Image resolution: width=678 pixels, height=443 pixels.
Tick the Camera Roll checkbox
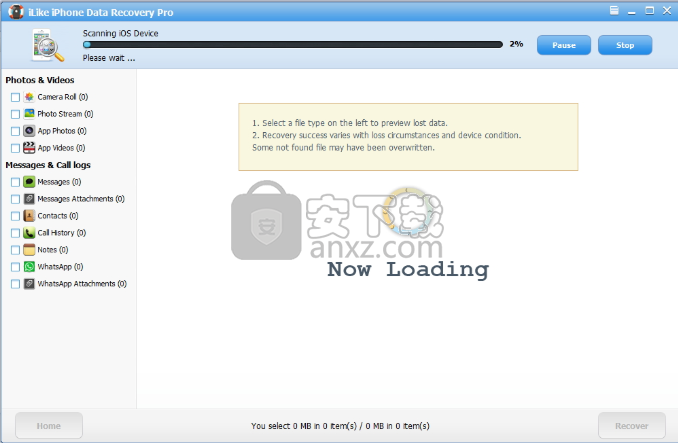pos(15,97)
